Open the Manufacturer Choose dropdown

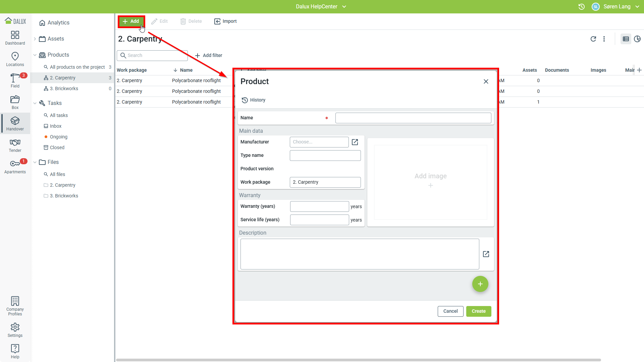[319, 142]
